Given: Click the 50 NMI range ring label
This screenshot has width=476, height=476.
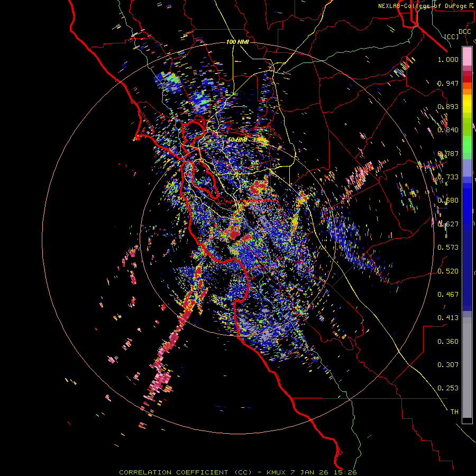Looking at the screenshot, I should (237, 140).
